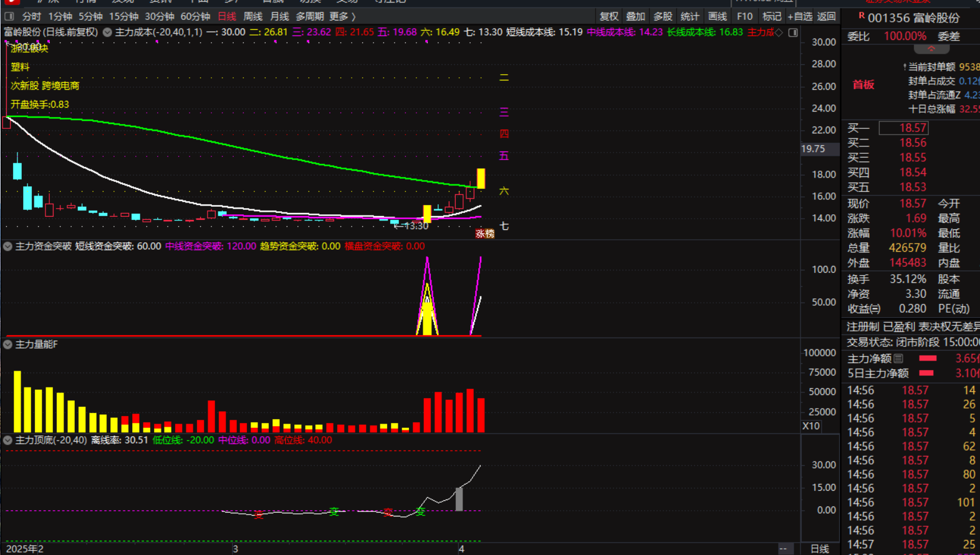Open the 主力净额 detail list icon
This screenshot has height=555, width=980.
(x=898, y=359)
